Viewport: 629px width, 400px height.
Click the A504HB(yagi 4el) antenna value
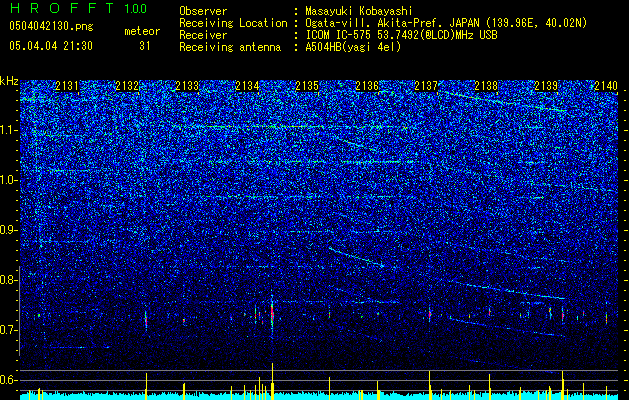[353, 47]
